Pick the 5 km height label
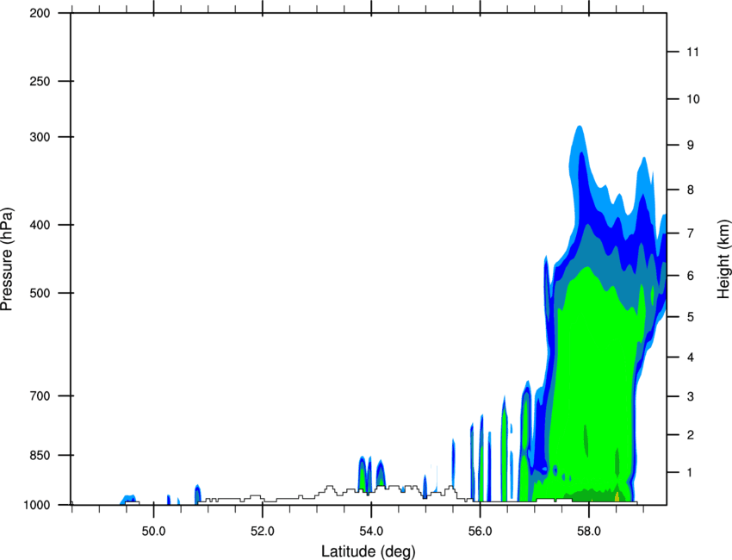This screenshot has width=732, height=560. pyautogui.click(x=691, y=317)
